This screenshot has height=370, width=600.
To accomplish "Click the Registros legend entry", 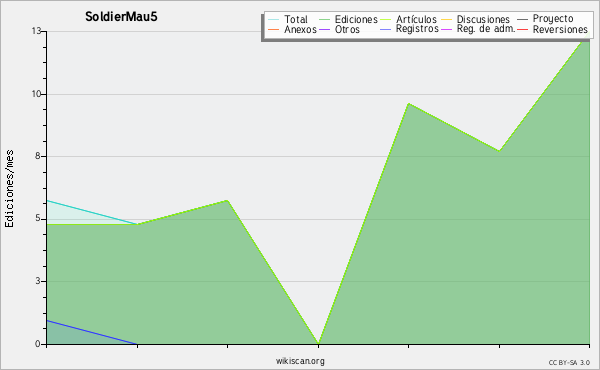I will 409,29.
